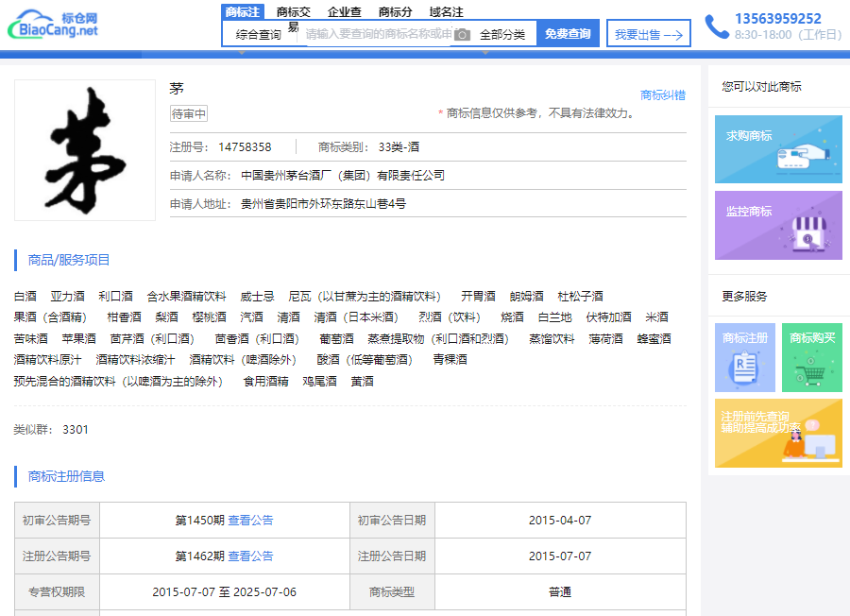Click the address 贵州省贵阳市外环东路东山巷4号
This screenshot has height=616, width=850.
pyautogui.click(x=323, y=204)
